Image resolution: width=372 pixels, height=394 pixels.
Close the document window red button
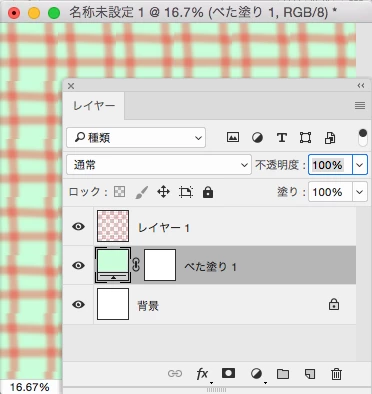(x=14, y=13)
